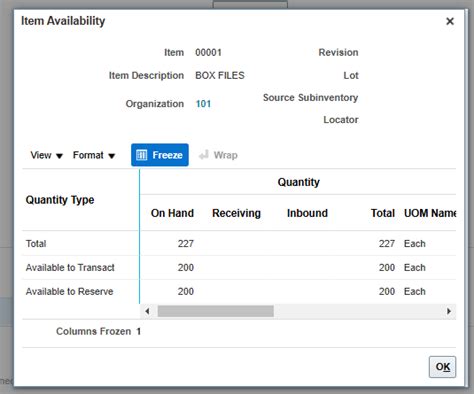Screen dimensions: 474x394
Task: Close the Item Availability dialog
Action: (x=450, y=21)
